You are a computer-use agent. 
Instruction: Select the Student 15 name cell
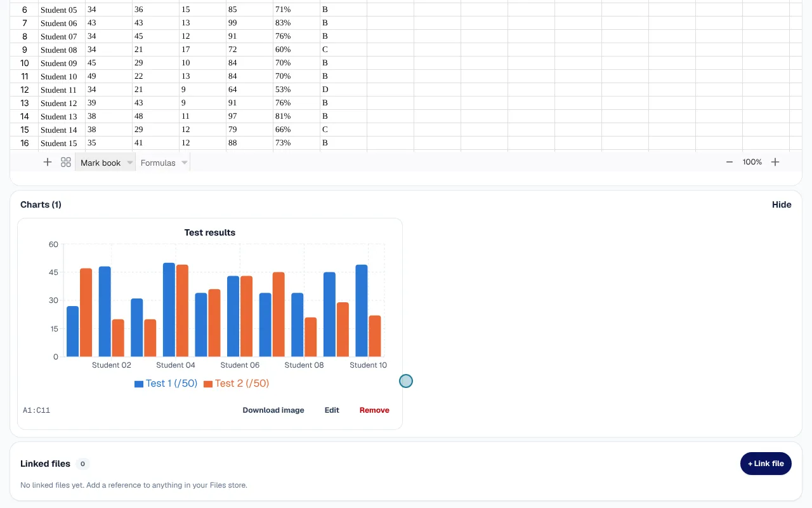click(x=62, y=143)
